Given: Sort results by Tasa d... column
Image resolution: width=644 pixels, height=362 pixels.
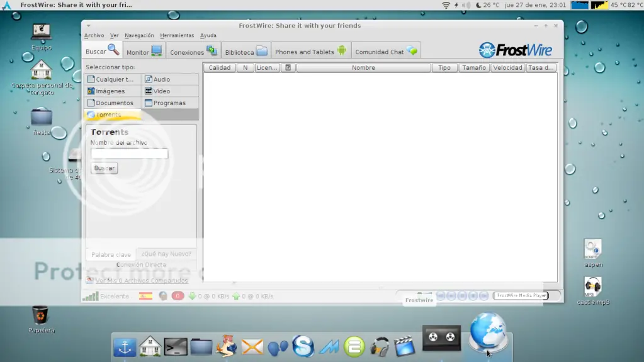Looking at the screenshot, I should (541, 68).
